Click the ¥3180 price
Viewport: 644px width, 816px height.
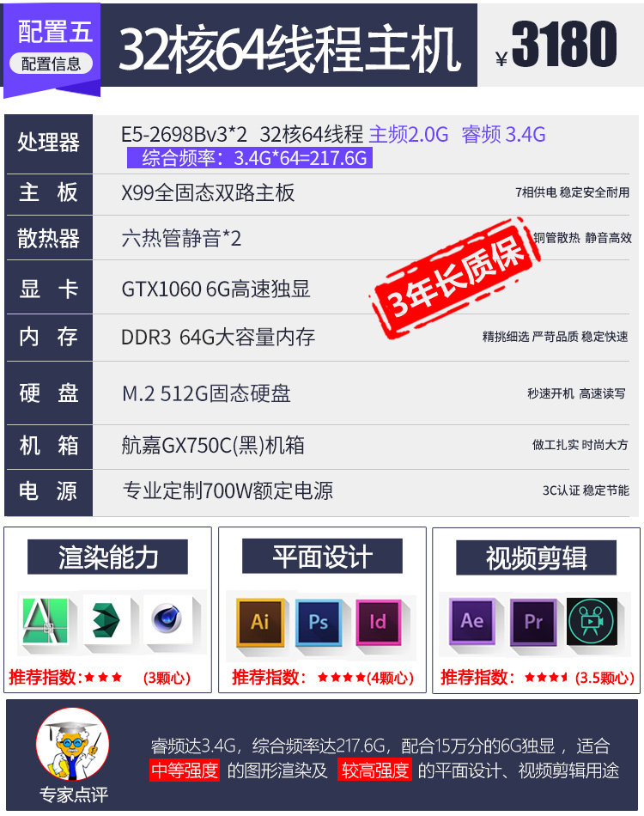point(556,45)
